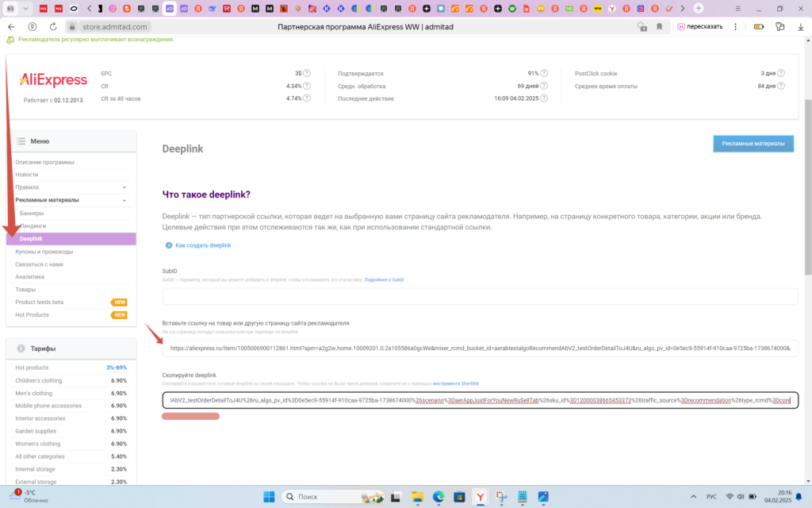Follow the Подробнее о SubID link
Image resolution: width=812 pixels, height=508 pixels.
tap(384, 280)
